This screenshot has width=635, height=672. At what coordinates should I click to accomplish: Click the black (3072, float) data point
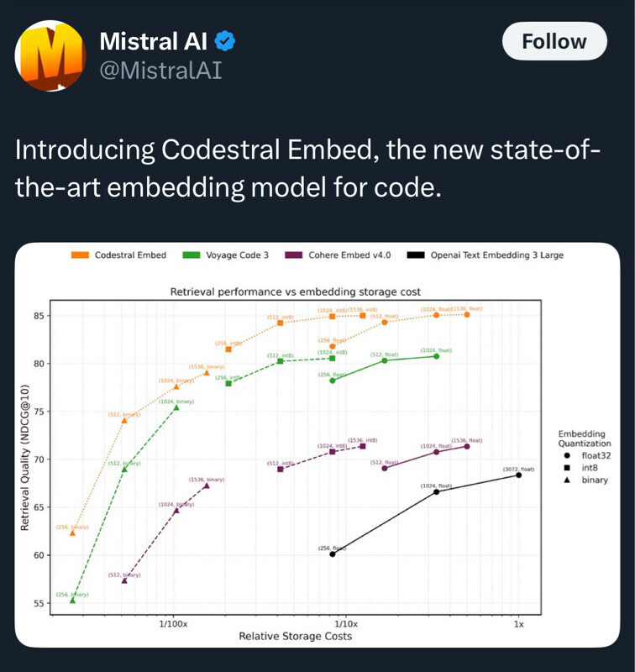(518, 475)
